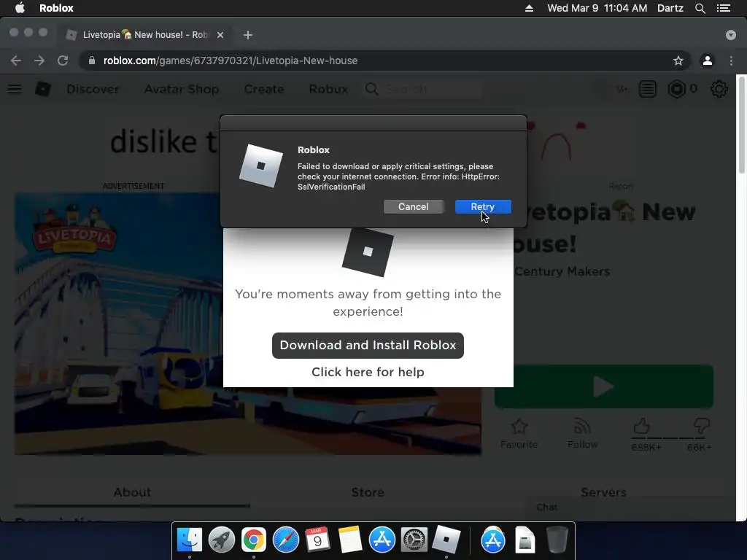747x560 pixels.
Task: Click the thumbs down dislike icon
Action: [702, 426]
